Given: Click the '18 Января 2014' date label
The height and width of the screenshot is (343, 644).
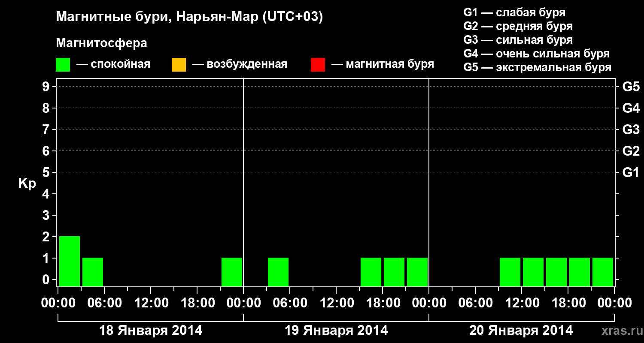Looking at the screenshot, I should click(x=151, y=331).
